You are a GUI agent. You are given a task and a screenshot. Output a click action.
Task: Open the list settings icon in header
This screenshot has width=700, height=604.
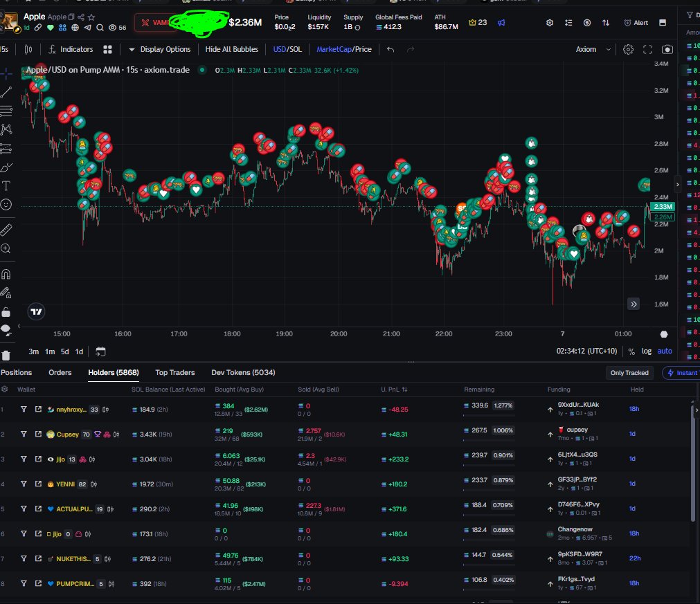pyautogui.click(x=568, y=23)
